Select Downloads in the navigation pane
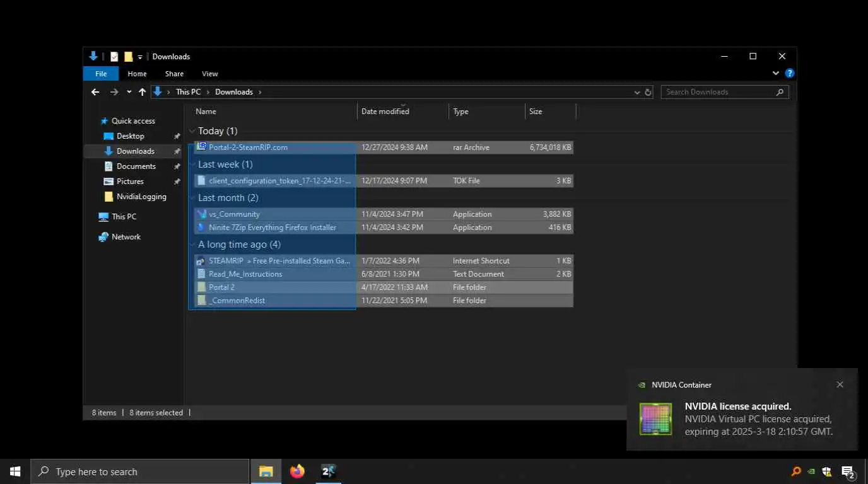868x484 pixels. 135,151
